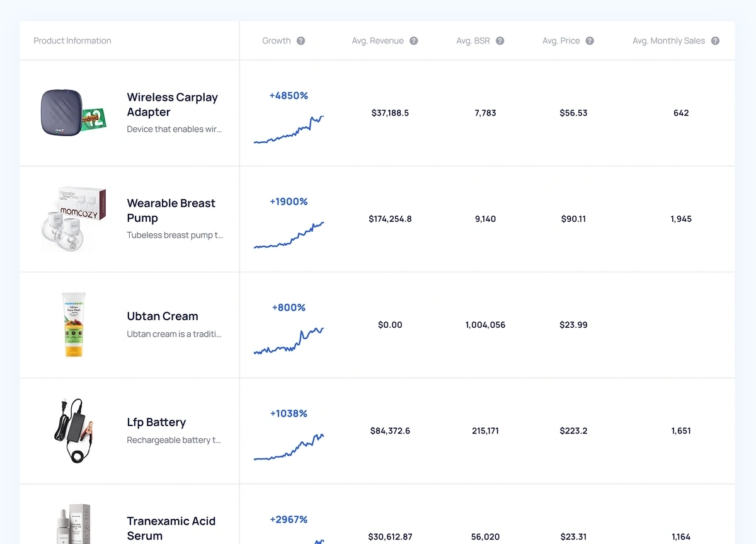Click the Avg. BSR question mark icon
The height and width of the screenshot is (544, 756).
[x=500, y=41]
